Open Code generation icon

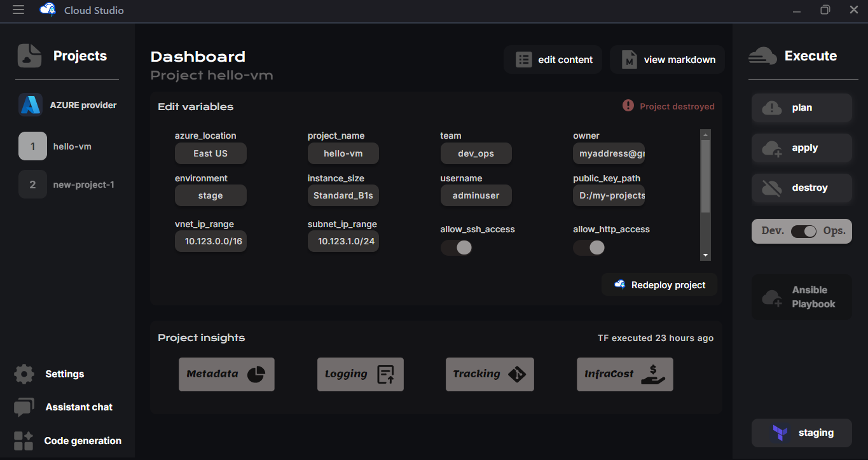(24, 441)
